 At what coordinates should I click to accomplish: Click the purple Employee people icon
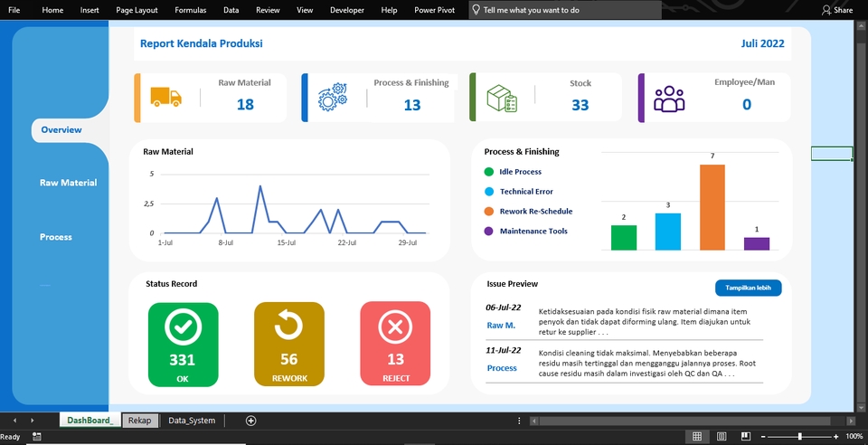click(669, 99)
